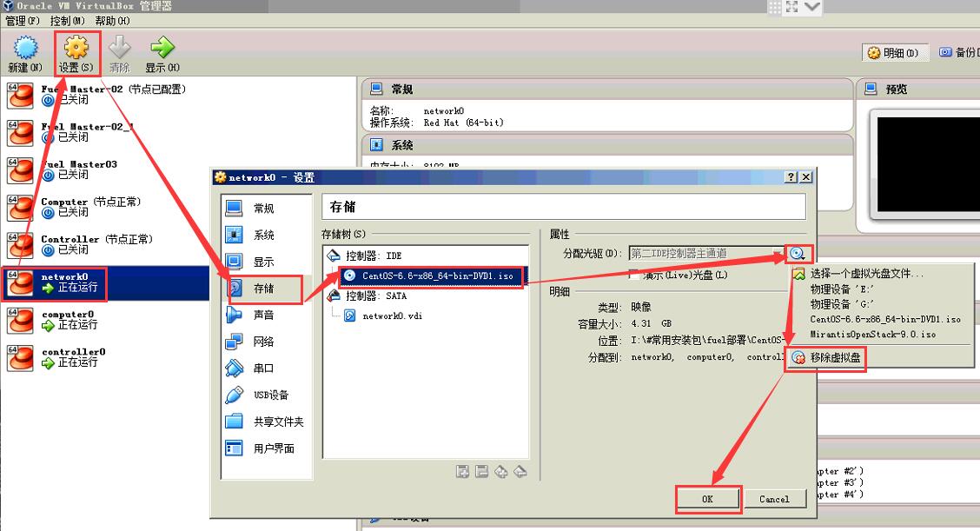Open the 声音 audio settings category

click(x=267, y=315)
